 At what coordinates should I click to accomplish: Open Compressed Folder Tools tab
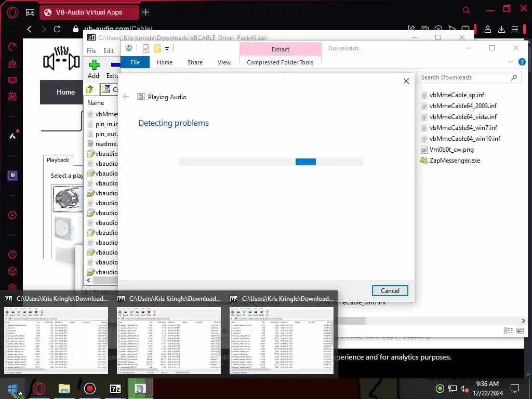pyautogui.click(x=280, y=62)
